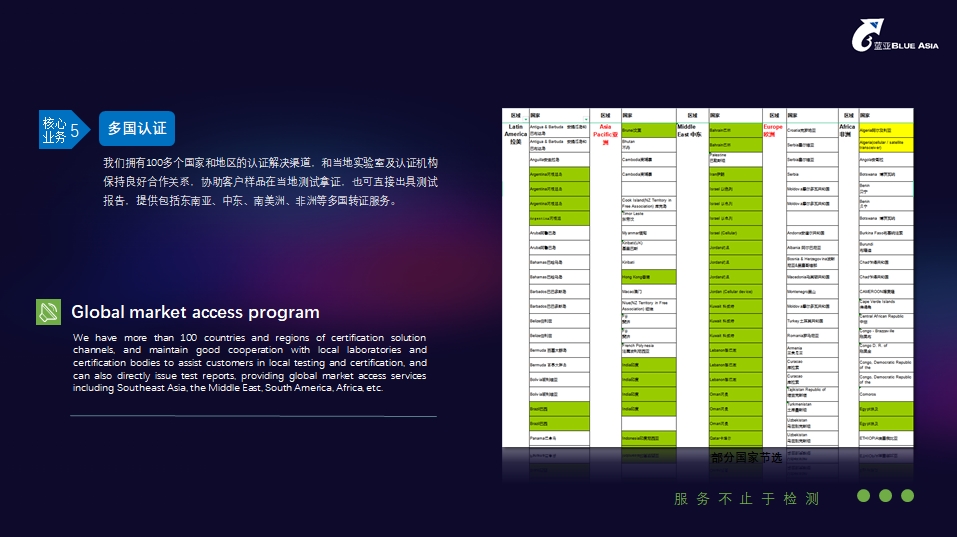The image size is (957, 537).
Task: Click the yellow Algeria cell in Africa column
Action: pyautogui.click(x=885, y=130)
